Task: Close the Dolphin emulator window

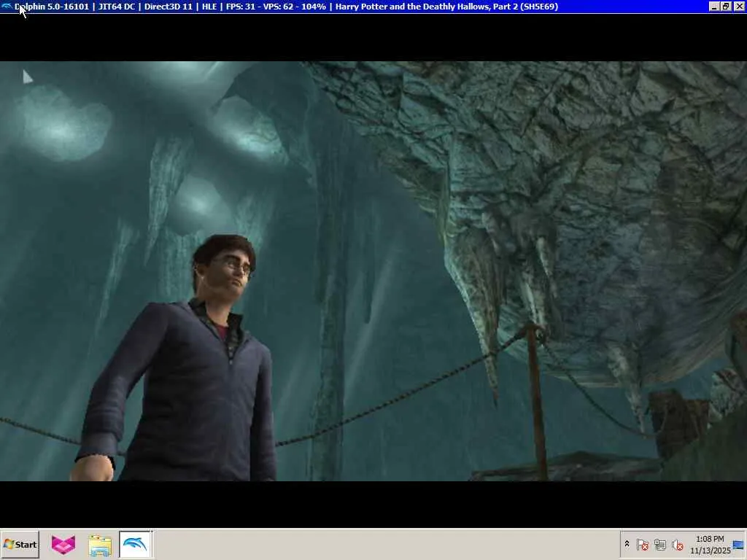Action: pos(739,6)
